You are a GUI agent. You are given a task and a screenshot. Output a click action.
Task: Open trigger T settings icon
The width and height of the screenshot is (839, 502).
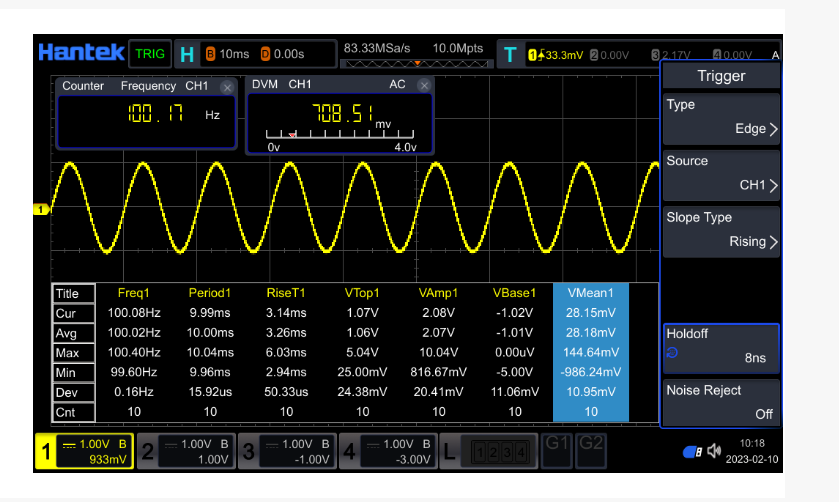[x=511, y=53]
